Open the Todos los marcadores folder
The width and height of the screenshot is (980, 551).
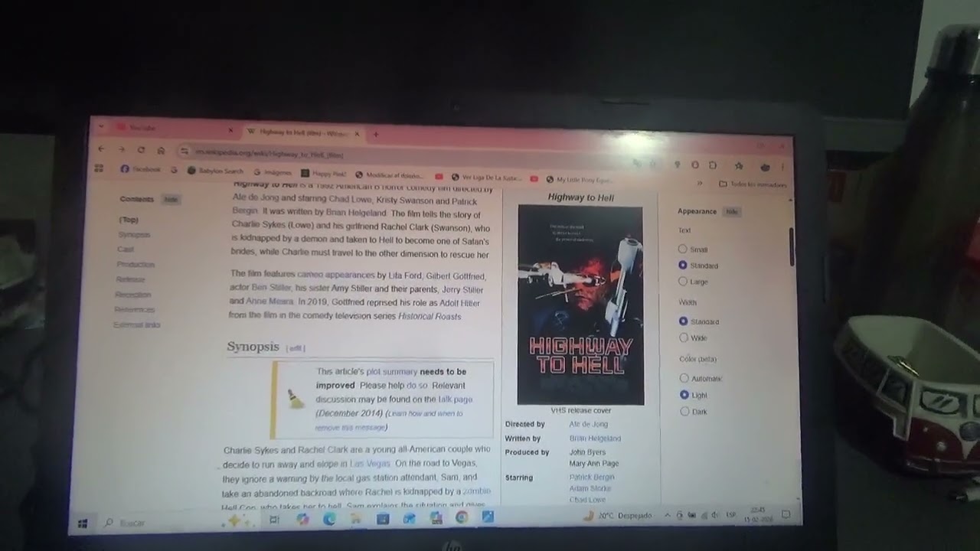point(753,184)
